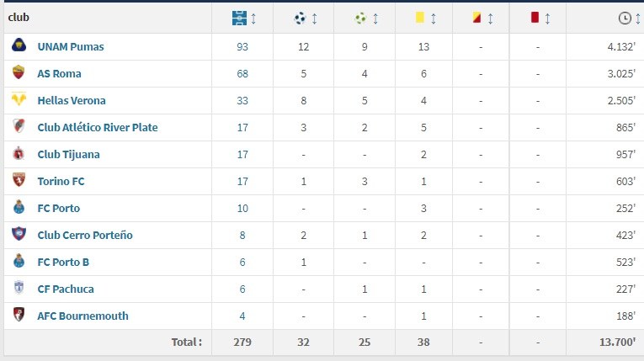The height and width of the screenshot is (361, 644).
Task: Open the Club Cerro Porteño link
Action: (85, 236)
